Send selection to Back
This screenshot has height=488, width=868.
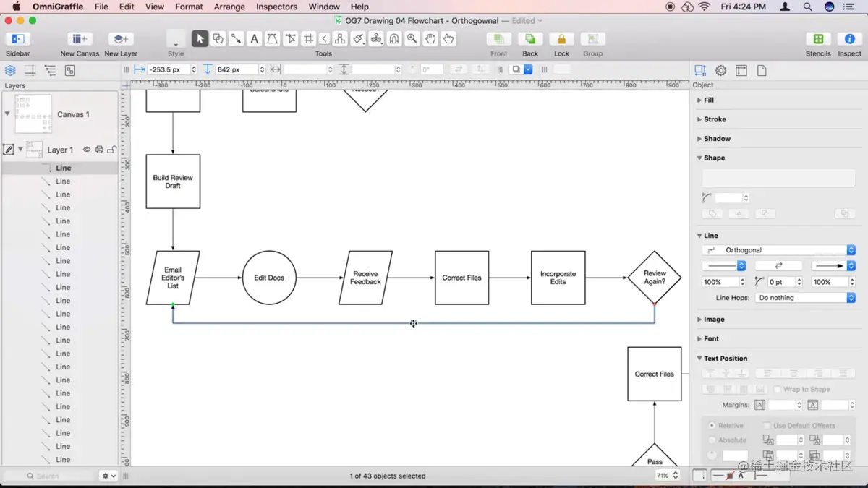(x=530, y=39)
